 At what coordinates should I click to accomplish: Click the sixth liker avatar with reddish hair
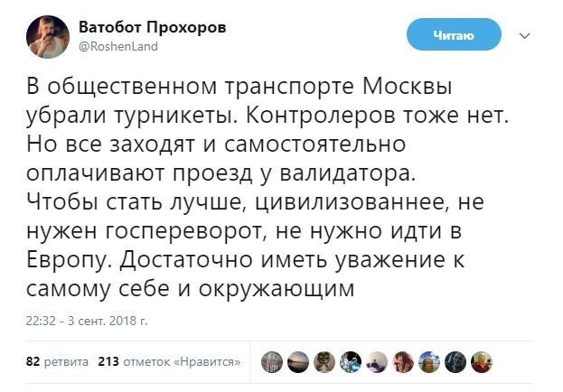click(404, 362)
